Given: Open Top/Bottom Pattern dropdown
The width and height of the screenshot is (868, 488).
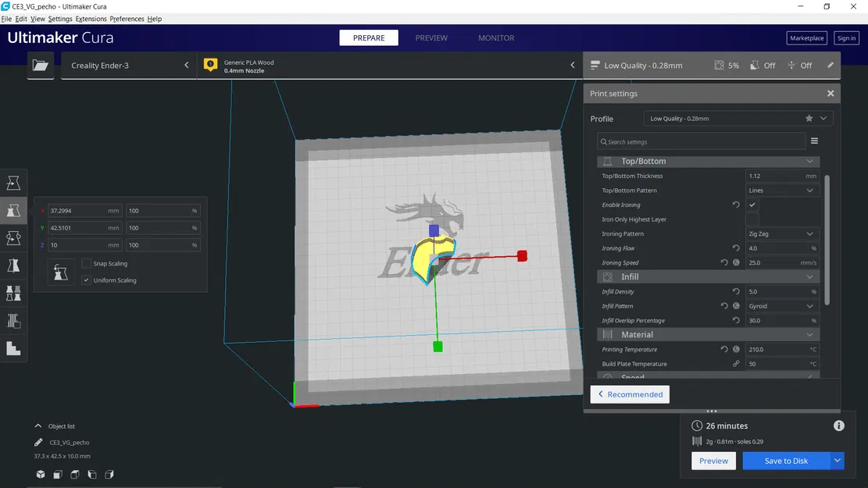Looking at the screenshot, I should (781, 191).
